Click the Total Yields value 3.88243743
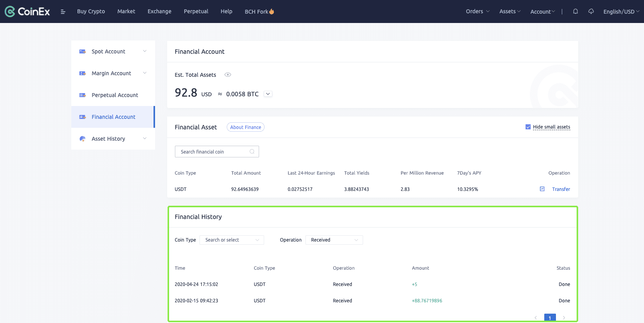 [356, 189]
